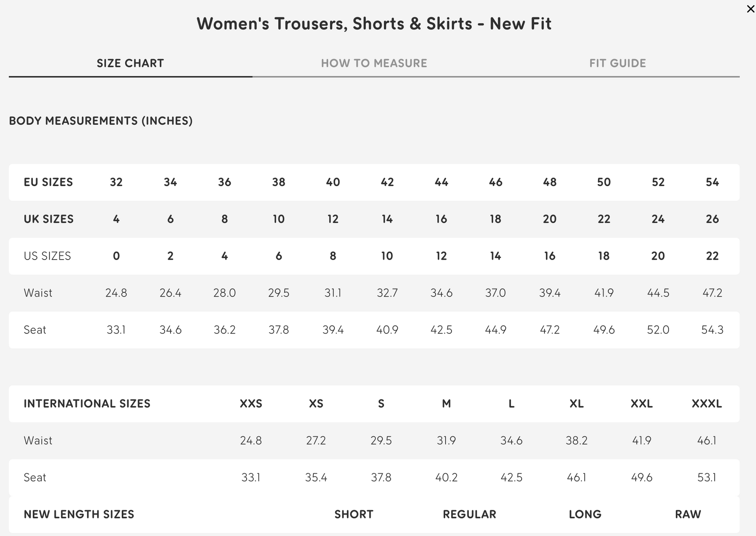Image resolution: width=756 pixels, height=536 pixels.
Task: Click the EU size 32 column header
Action: pyautogui.click(x=116, y=182)
